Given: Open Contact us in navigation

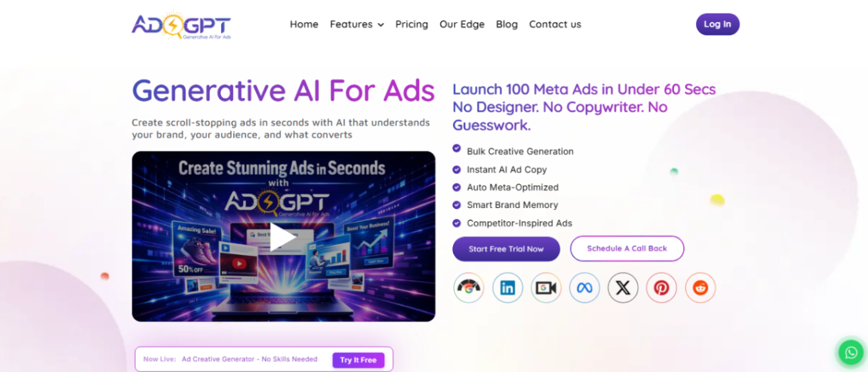Looking at the screenshot, I should pos(555,24).
